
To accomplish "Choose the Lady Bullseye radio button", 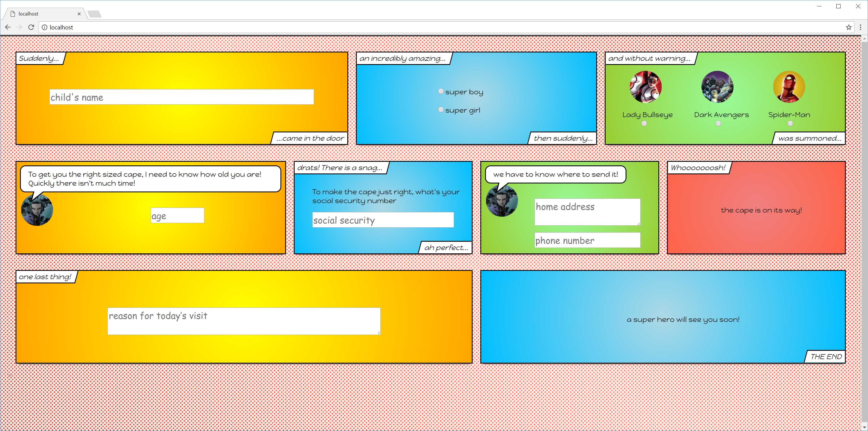I will pos(644,123).
